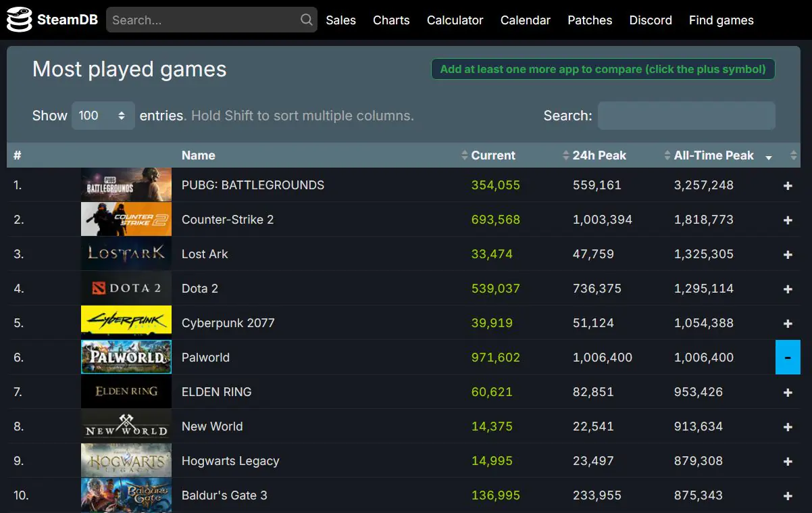This screenshot has height=513, width=812.
Task: Open the Baldur's Gate 3 thumbnail image
Action: pos(126,495)
